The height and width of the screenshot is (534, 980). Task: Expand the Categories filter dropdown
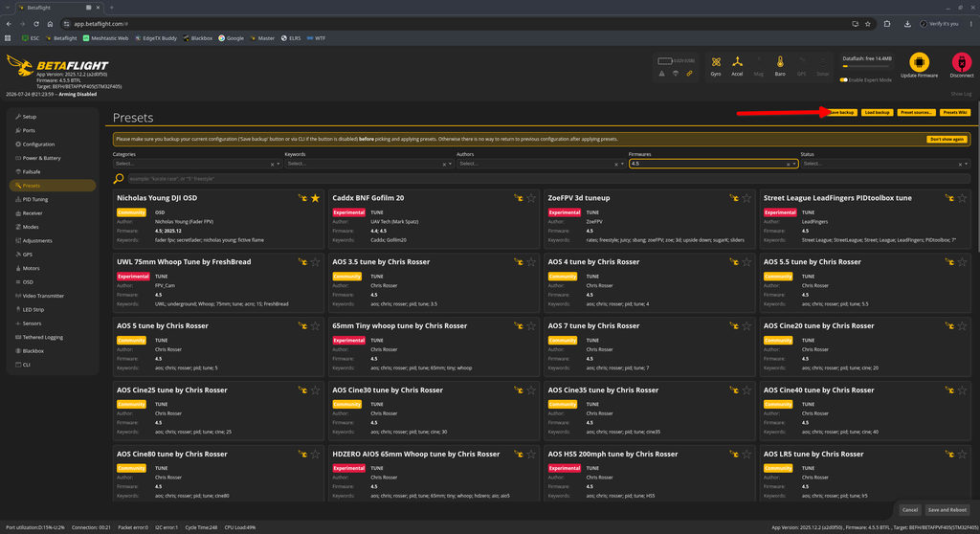point(197,164)
